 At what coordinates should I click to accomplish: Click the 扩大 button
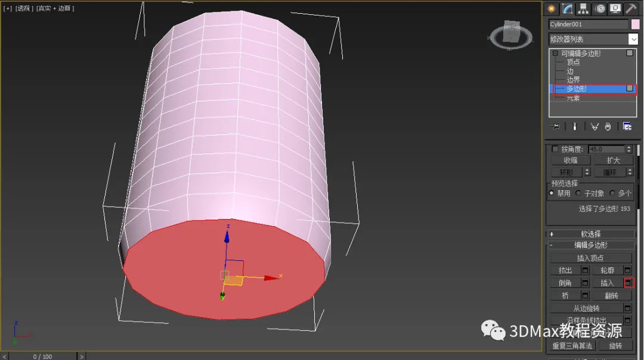(613, 161)
